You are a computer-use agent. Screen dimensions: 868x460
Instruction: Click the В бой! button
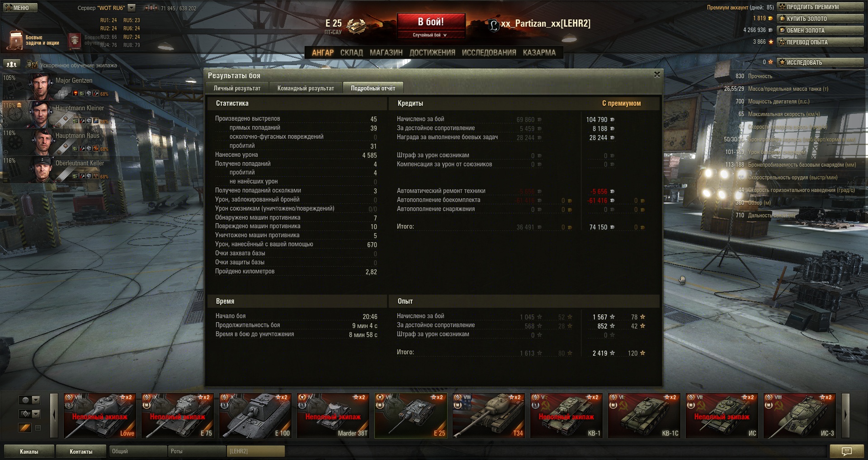(431, 22)
